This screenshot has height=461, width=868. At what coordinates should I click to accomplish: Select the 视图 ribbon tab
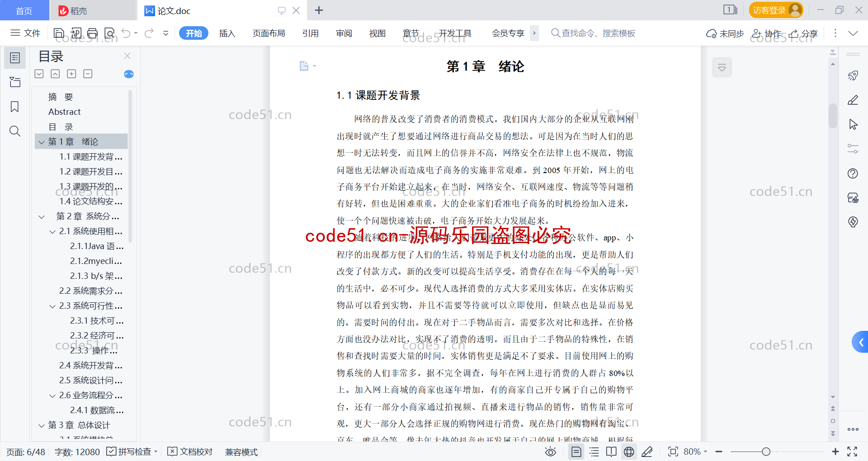(x=377, y=33)
